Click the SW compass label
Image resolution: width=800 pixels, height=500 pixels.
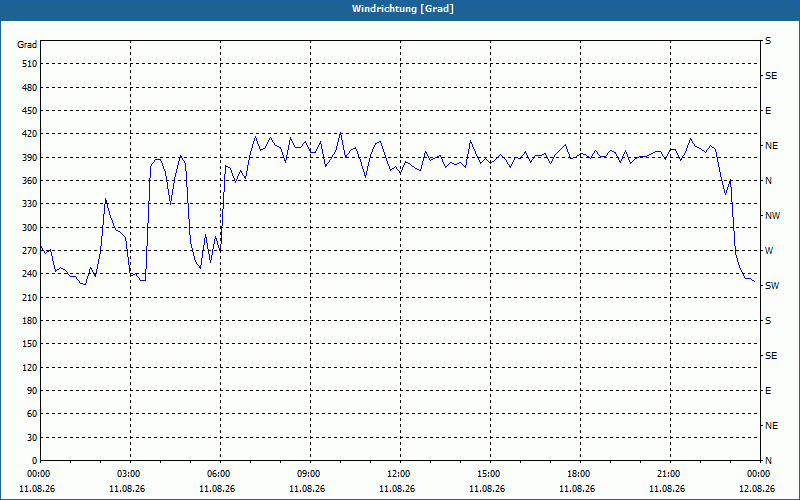pos(772,286)
